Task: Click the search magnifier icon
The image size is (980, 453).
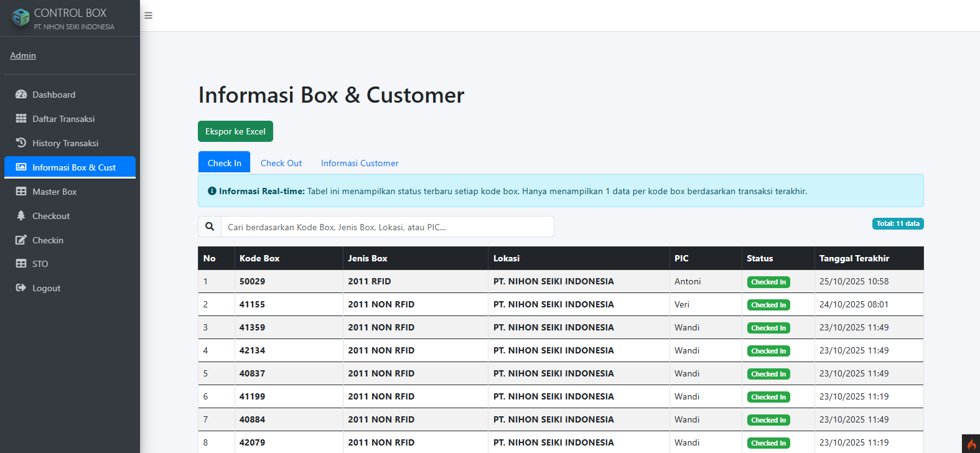Action: point(210,226)
